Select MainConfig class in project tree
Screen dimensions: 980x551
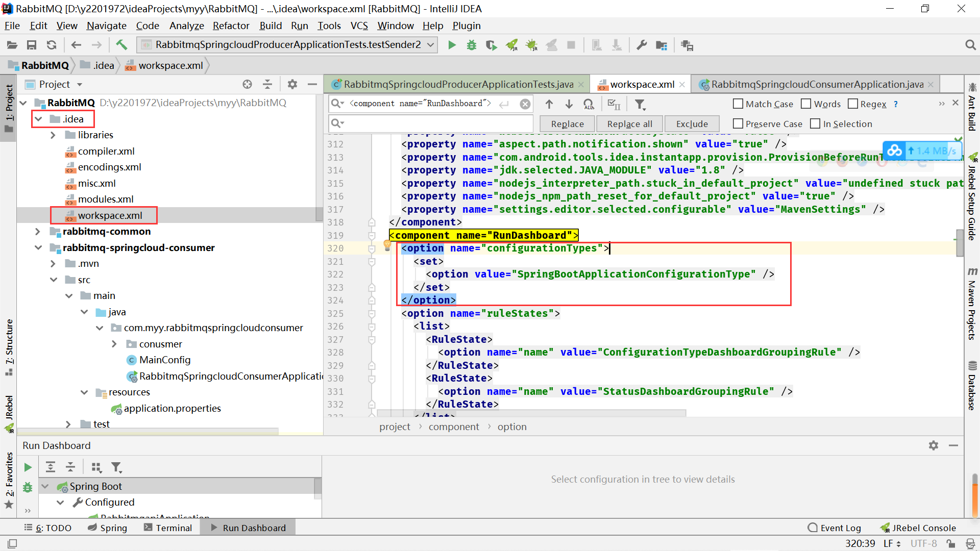[x=164, y=360]
